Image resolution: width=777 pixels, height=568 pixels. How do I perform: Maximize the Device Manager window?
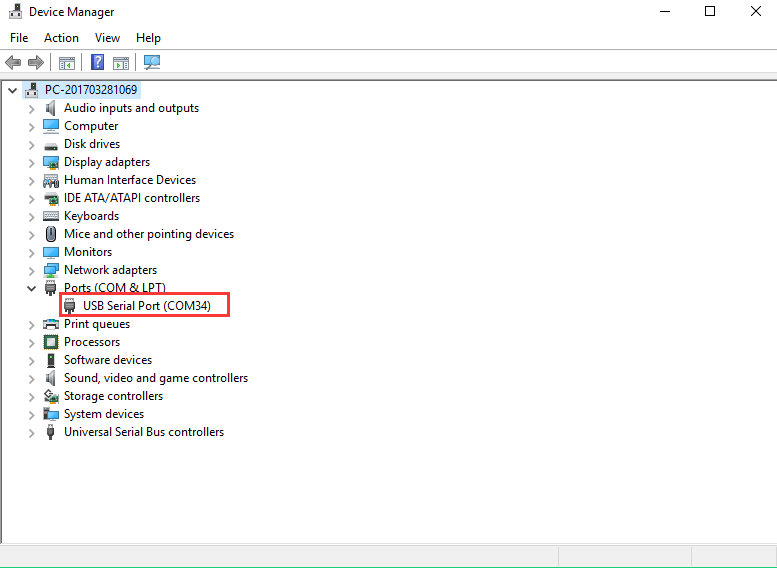(x=710, y=11)
